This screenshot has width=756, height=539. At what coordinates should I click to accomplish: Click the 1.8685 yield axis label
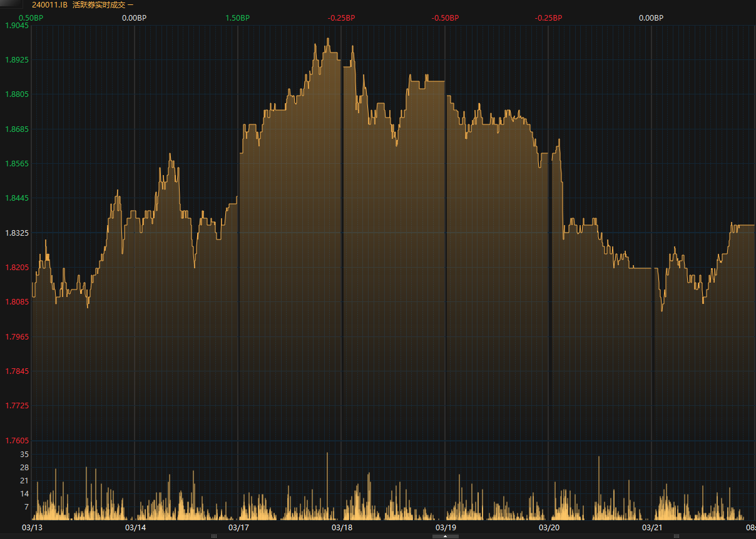(x=17, y=129)
